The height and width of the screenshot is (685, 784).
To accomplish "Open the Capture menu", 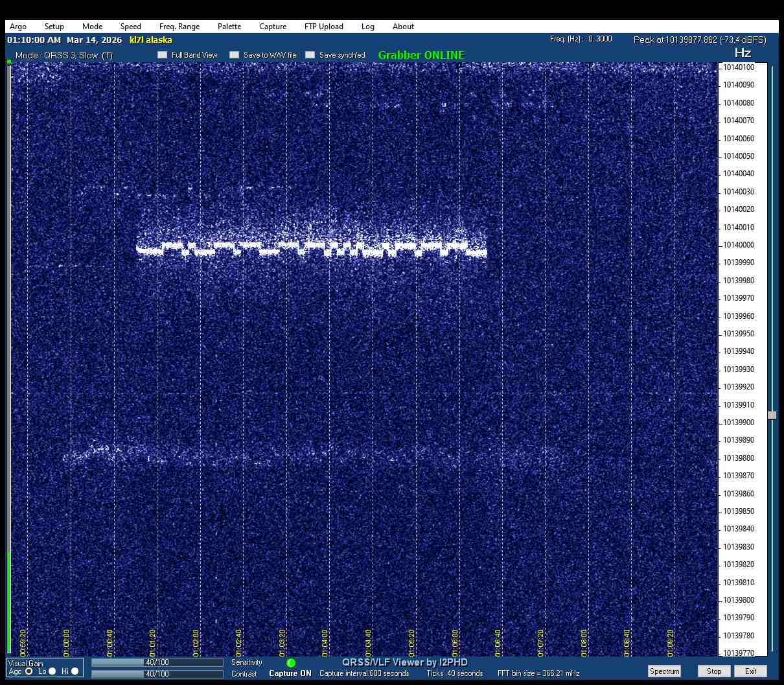I will coord(273,27).
